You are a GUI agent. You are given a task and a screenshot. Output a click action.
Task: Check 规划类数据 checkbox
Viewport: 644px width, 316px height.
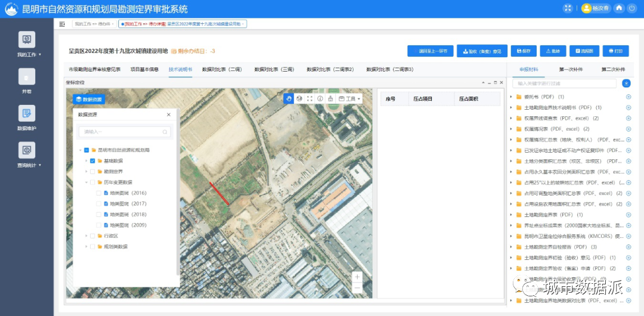click(x=92, y=247)
